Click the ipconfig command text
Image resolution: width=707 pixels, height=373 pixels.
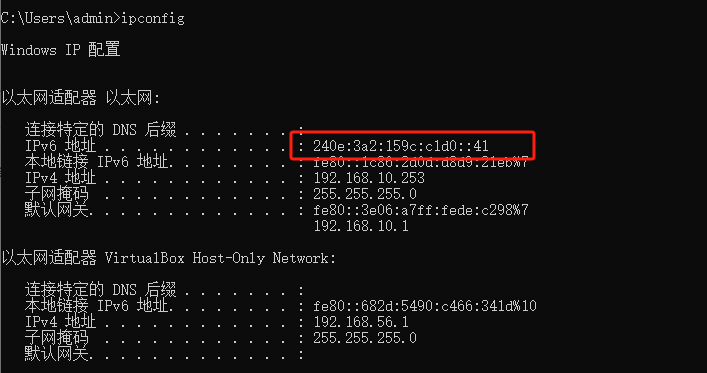click(153, 18)
